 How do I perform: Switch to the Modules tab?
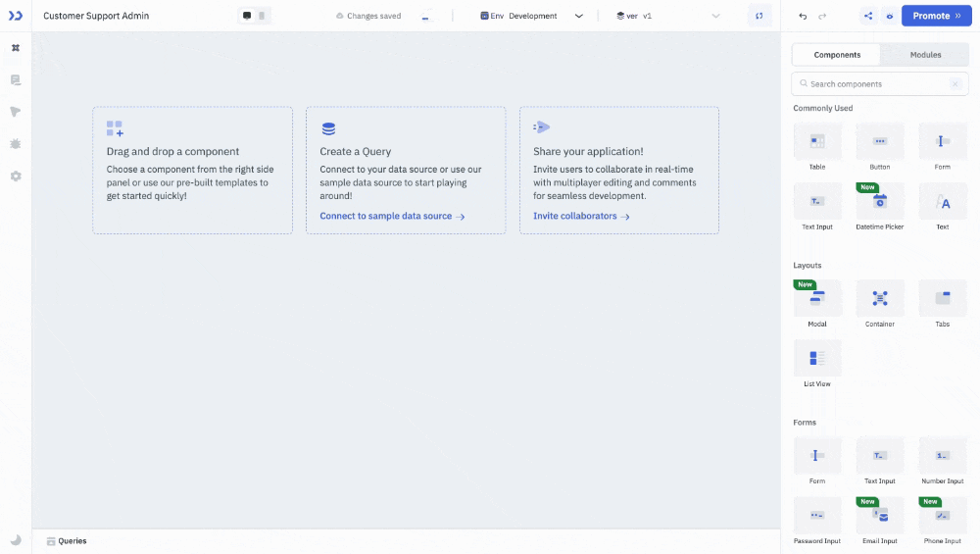click(x=925, y=54)
